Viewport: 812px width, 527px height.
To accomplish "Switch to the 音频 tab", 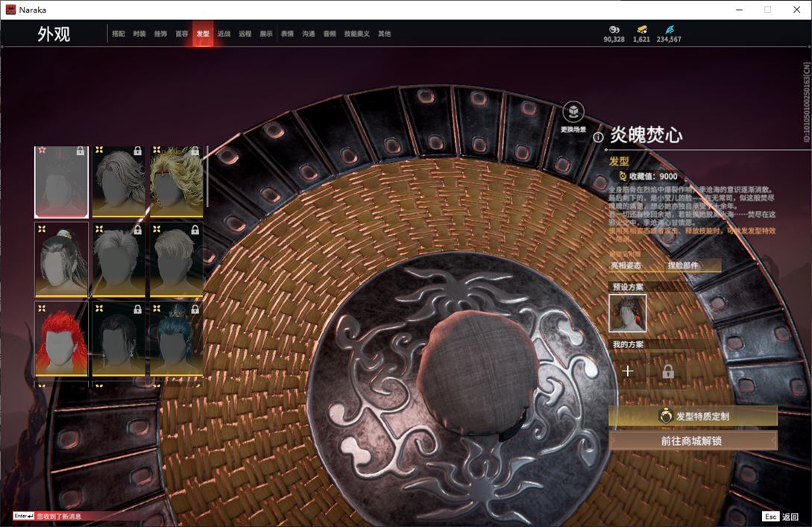I will click(x=330, y=34).
